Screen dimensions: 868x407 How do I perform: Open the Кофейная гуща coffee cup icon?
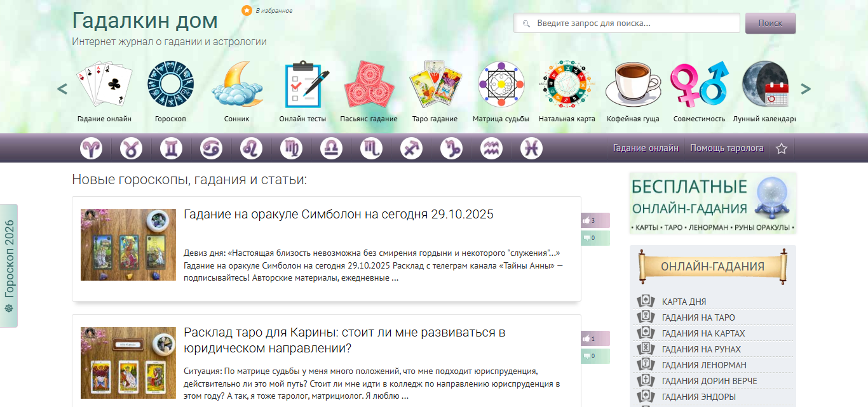pyautogui.click(x=633, y=84)
